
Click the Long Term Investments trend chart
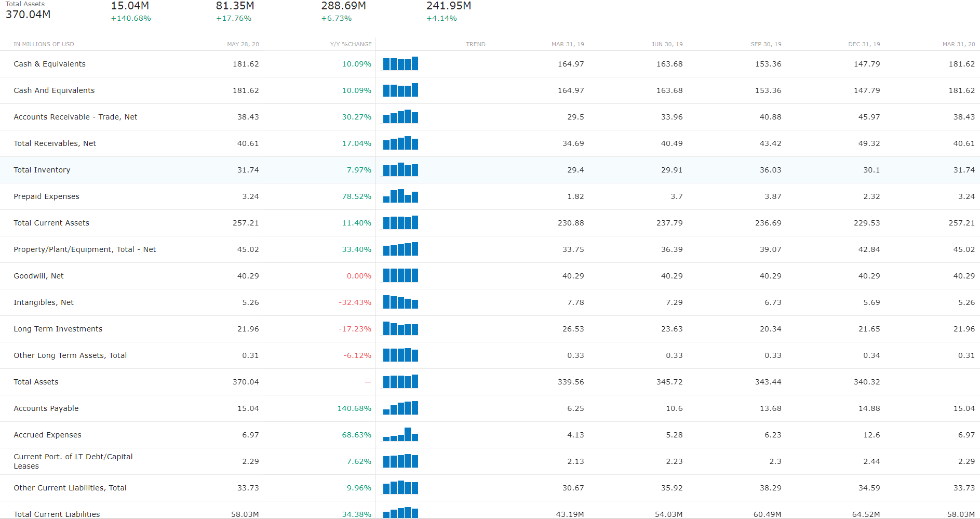point(400,329)
